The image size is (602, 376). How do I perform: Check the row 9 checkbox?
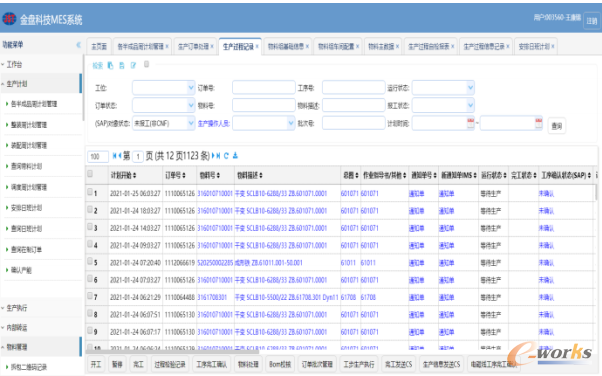pos(90,330)
